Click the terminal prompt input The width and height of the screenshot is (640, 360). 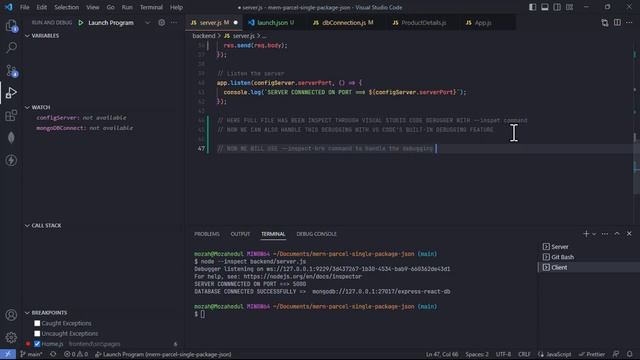202,314
